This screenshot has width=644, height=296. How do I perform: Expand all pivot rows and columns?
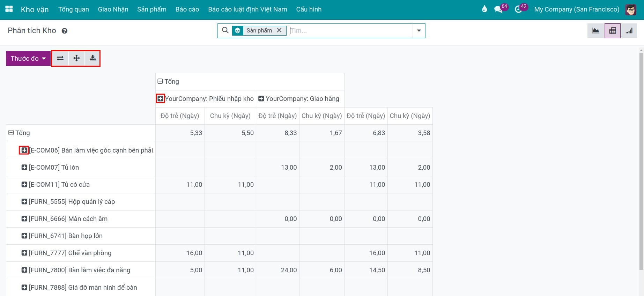[76, 58]
